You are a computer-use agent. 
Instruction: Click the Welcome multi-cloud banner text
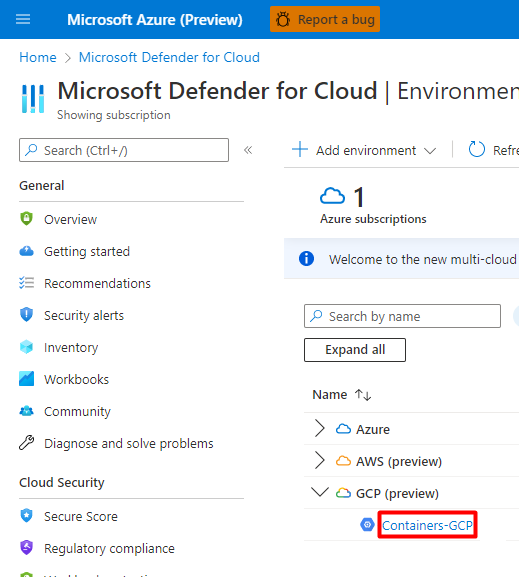coord(423,259)
